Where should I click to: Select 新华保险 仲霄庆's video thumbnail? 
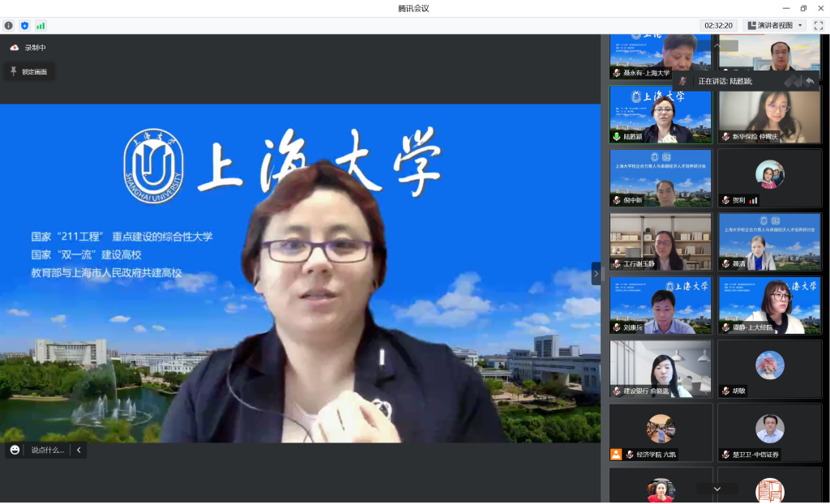pos(770,114)
